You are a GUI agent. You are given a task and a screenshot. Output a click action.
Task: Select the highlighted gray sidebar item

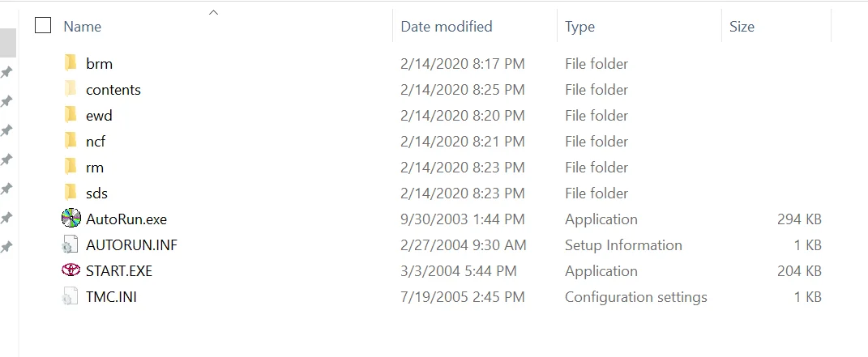[8, 42]
